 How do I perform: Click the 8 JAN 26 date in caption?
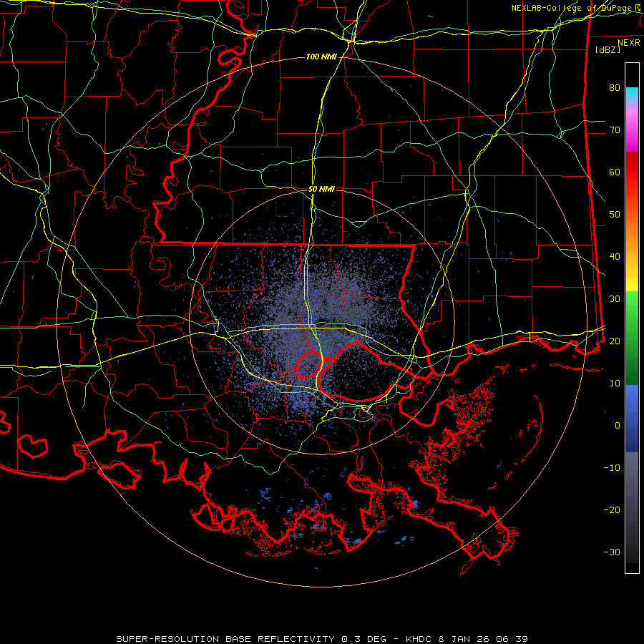click(465, 639)
